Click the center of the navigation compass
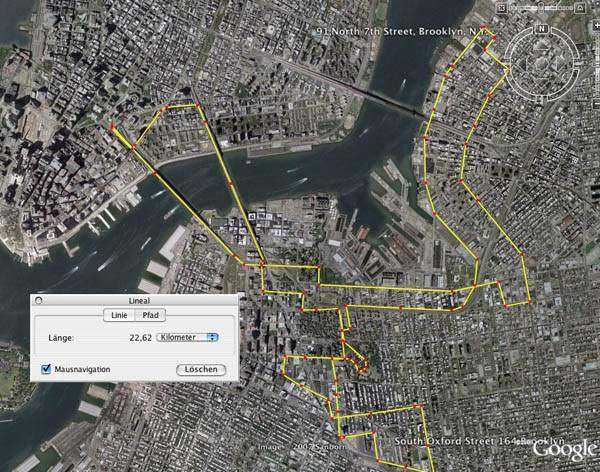The image size is (600, 472). point(542,63)
